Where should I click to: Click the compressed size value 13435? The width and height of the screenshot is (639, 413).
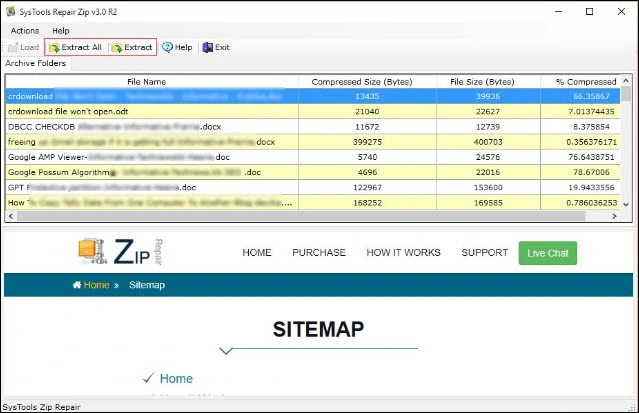[367, 96]
